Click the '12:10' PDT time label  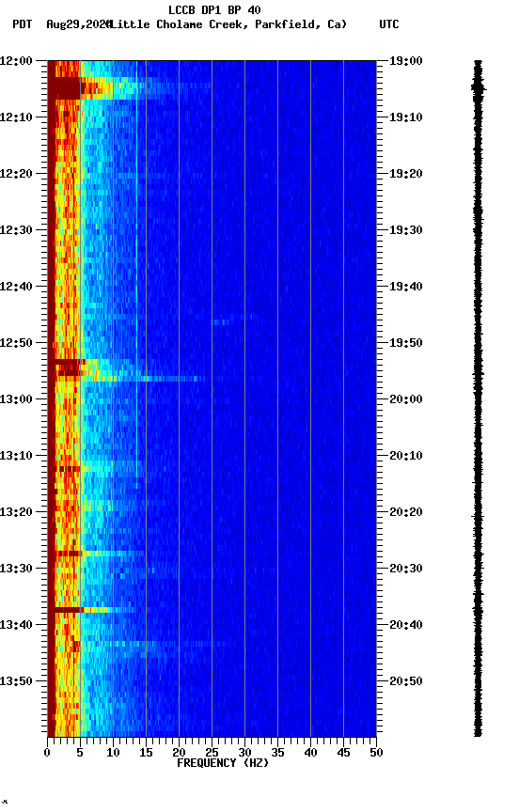point(16,117)
